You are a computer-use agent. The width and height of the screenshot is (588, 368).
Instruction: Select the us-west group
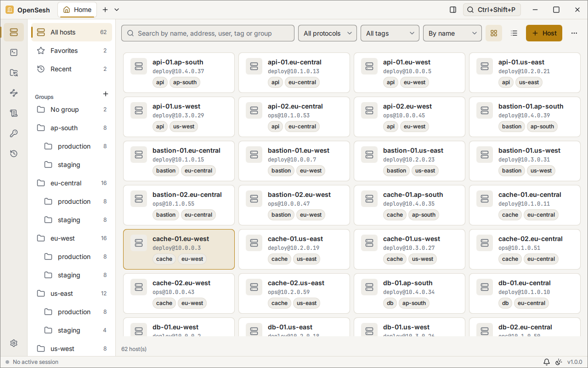click(x=72, y=349)
